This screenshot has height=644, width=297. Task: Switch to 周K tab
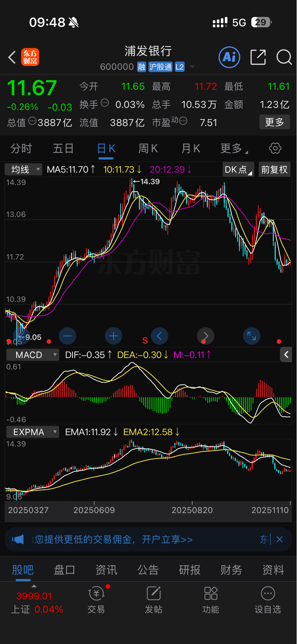pyautogui.click(x=148, y=148)
